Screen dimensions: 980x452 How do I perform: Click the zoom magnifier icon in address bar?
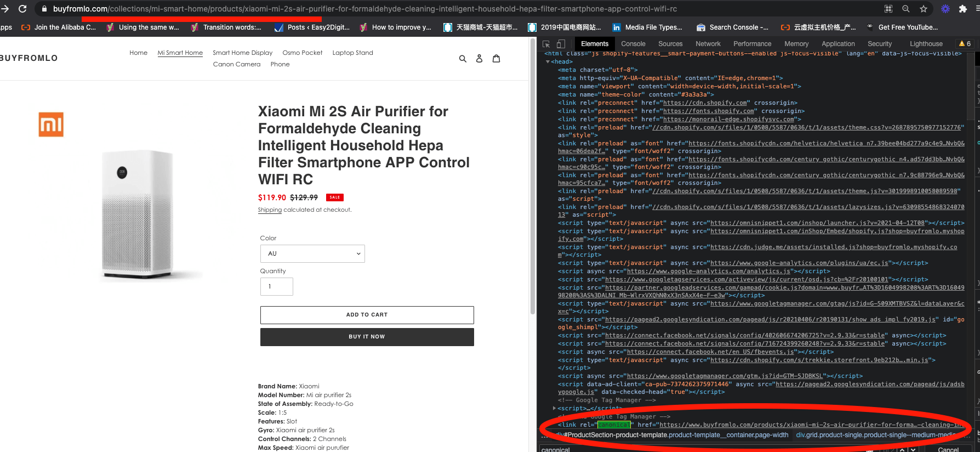pos(906,9)
